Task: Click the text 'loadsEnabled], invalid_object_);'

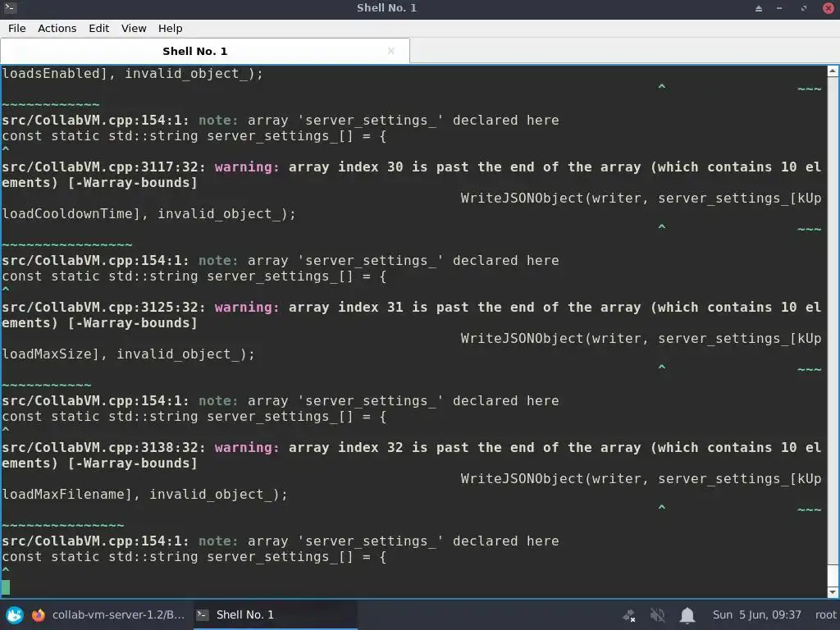Action: pos(132,73)
